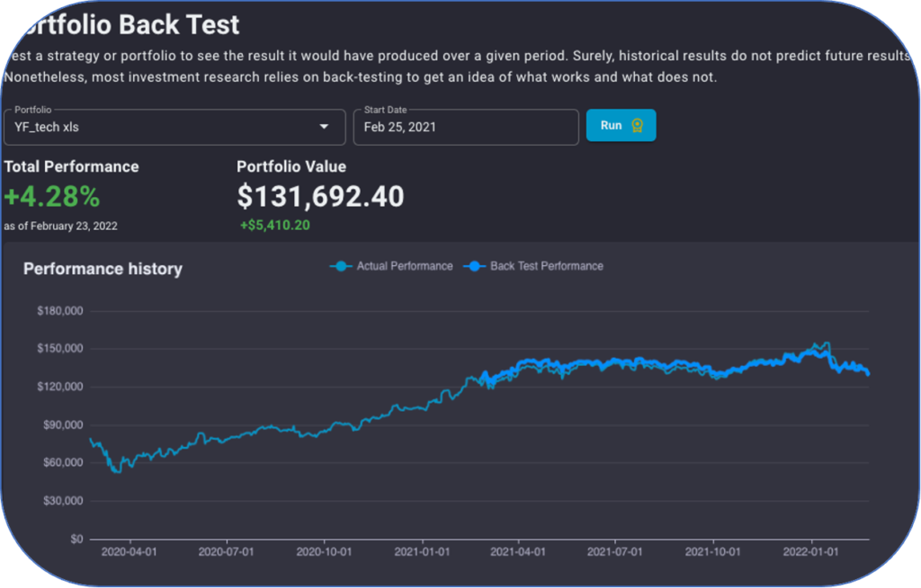Screen dimensions: 921x588
Task: Click the Performance history chart heading
Action: point(103,269)
